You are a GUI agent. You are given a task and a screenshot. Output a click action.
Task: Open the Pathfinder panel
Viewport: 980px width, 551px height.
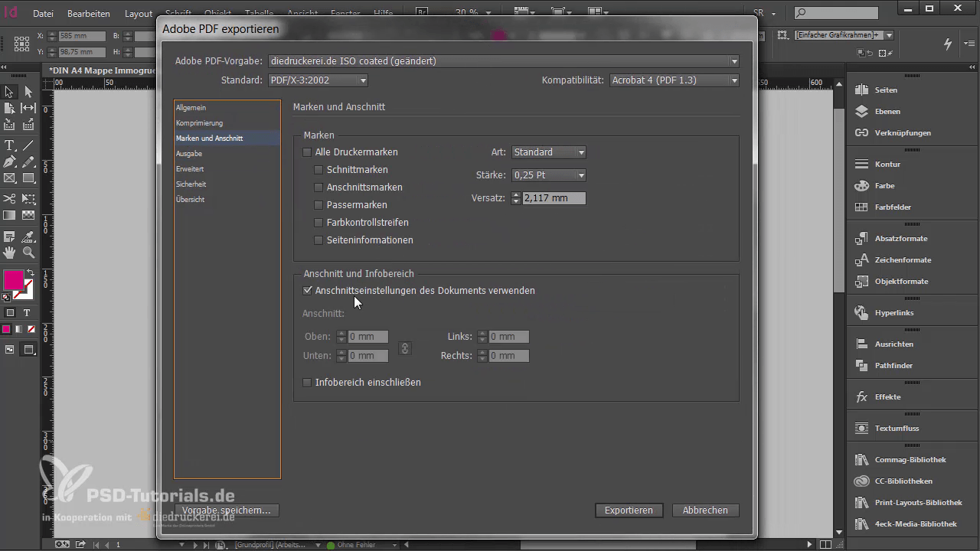coord(893,366)
